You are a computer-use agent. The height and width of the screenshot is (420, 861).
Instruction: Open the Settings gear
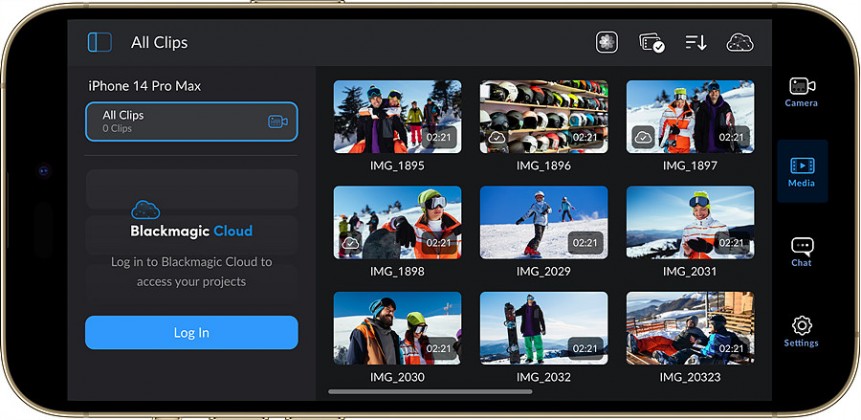(801, 332)
